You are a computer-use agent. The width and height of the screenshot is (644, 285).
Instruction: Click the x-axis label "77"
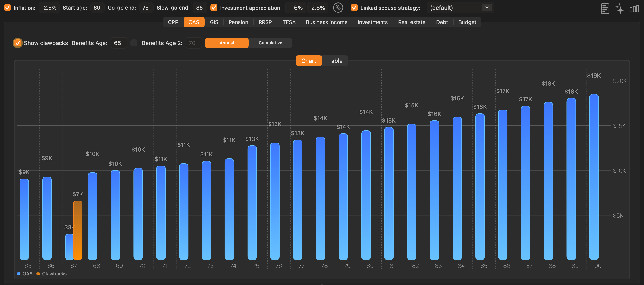pos(301,266)
